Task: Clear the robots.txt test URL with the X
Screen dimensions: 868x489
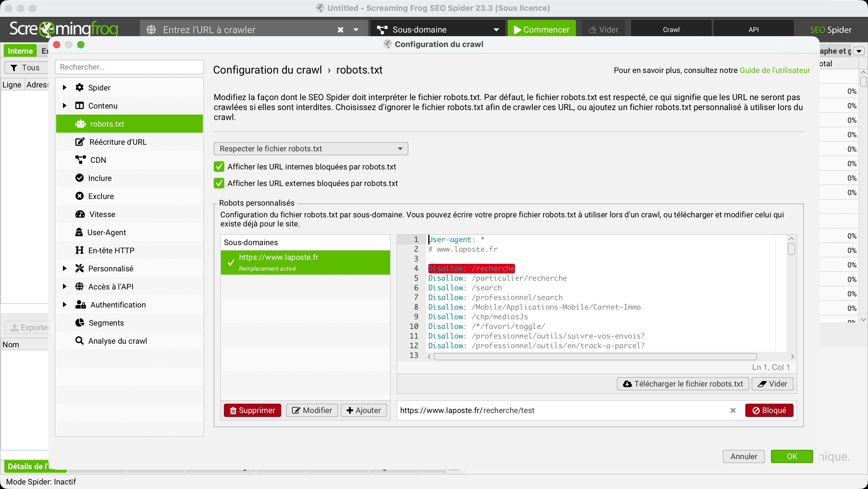Action: point(733,411)
